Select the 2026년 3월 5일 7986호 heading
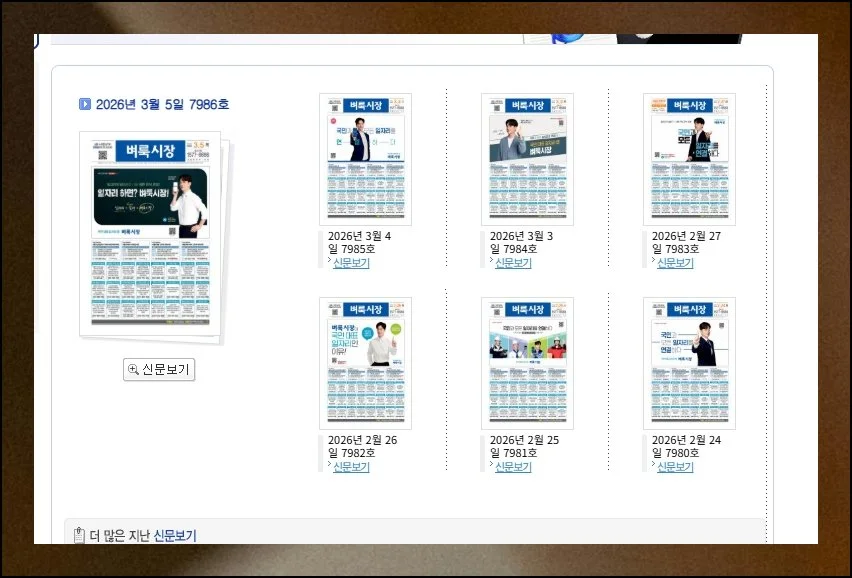This screenshot has width=852, height=578. [x=162, y=104]
